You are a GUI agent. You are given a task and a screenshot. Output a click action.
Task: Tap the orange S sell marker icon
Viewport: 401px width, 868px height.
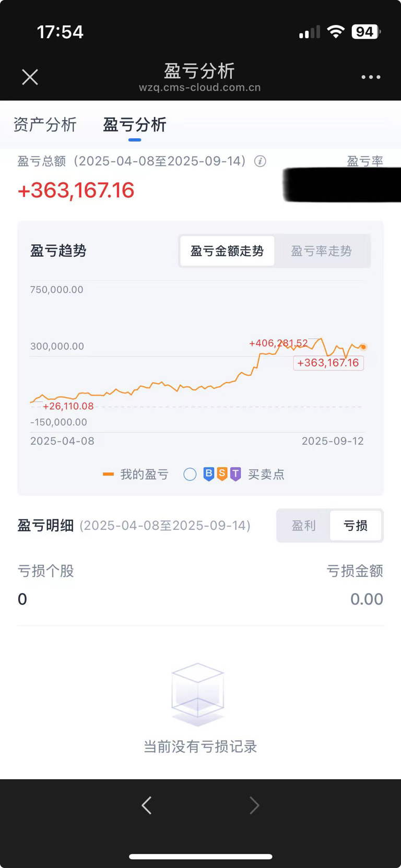[x=222, y=474]
